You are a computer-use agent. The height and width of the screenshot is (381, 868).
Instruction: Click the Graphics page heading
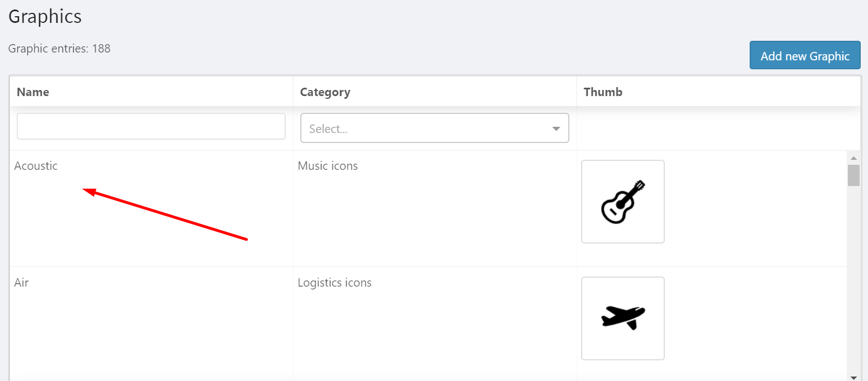tap(45, 16)
